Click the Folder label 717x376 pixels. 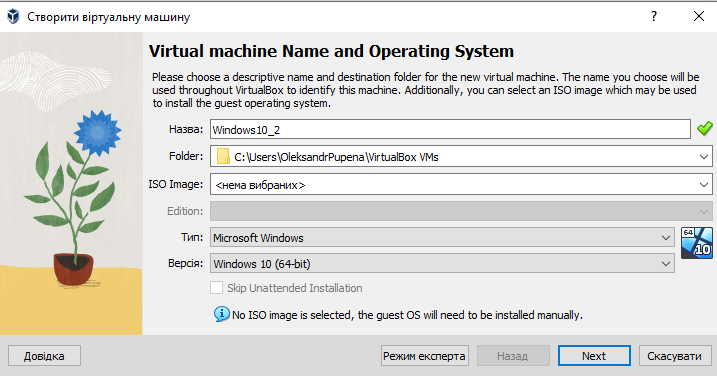click(186, 156)
